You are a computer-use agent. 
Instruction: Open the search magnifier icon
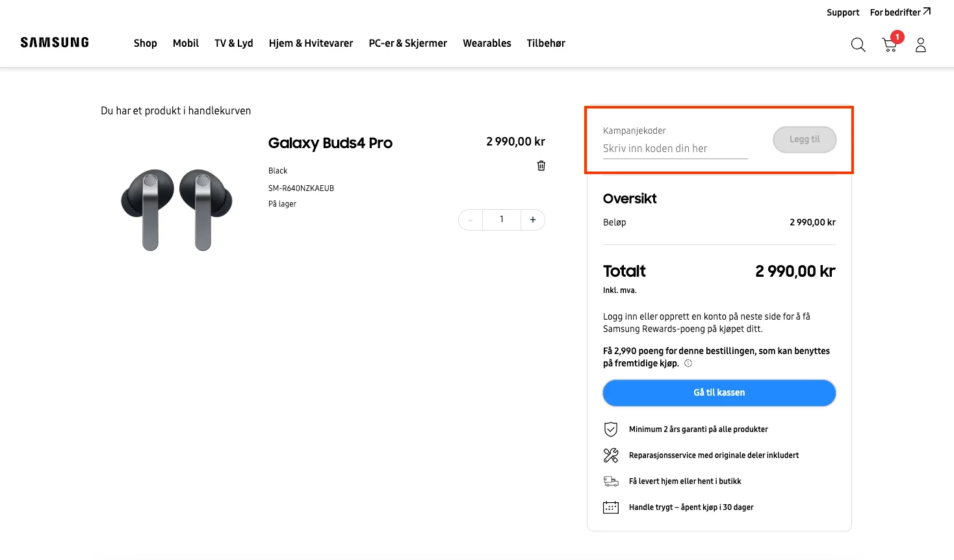point(858,44)
